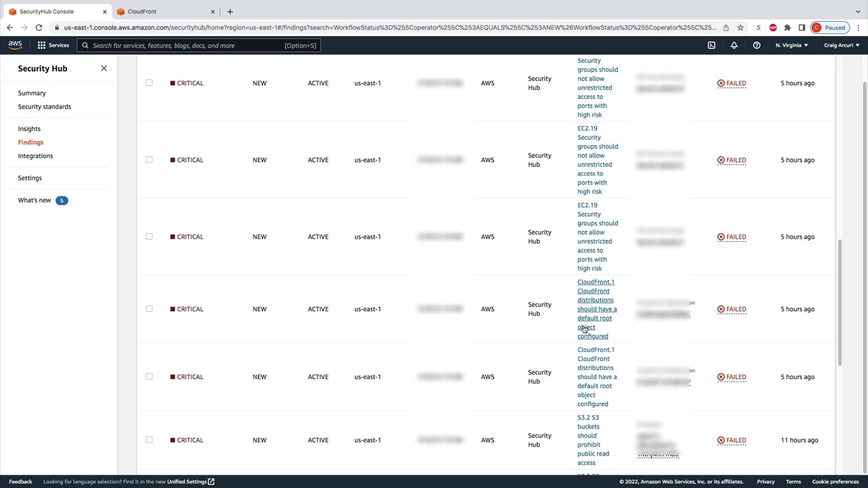Image resolution: width=868 pixels, height=488 pixels.
Task: Click the FAILED status in the S3.2 row
Action: (732, 440)
